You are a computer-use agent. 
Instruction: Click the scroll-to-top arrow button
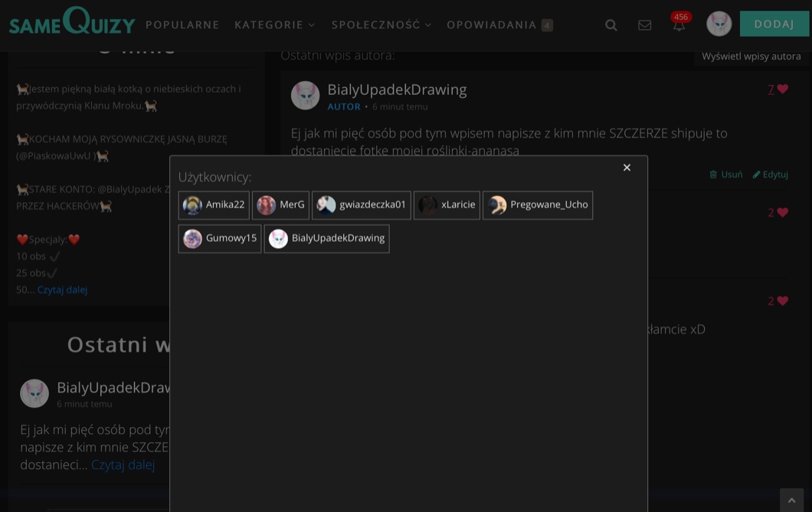pos(791,501)
